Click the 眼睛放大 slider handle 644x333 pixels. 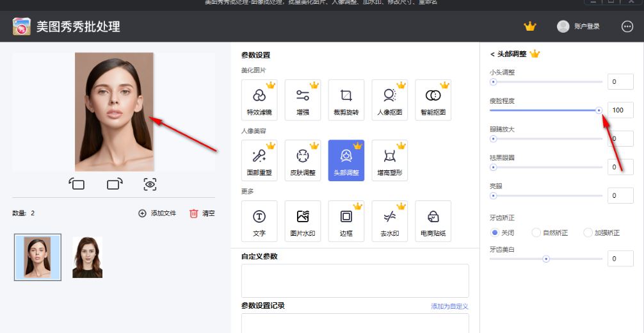(494, 139)
